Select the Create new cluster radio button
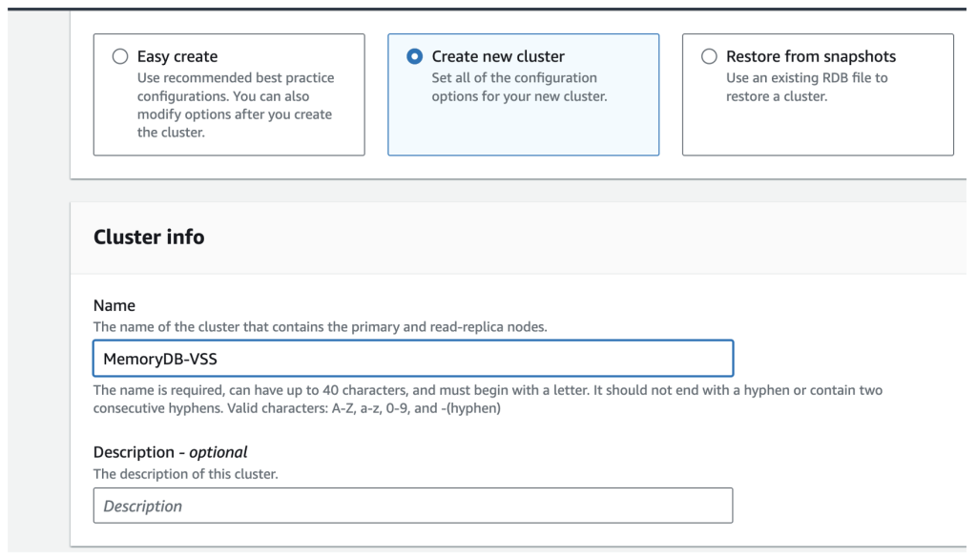 point(414,57)
